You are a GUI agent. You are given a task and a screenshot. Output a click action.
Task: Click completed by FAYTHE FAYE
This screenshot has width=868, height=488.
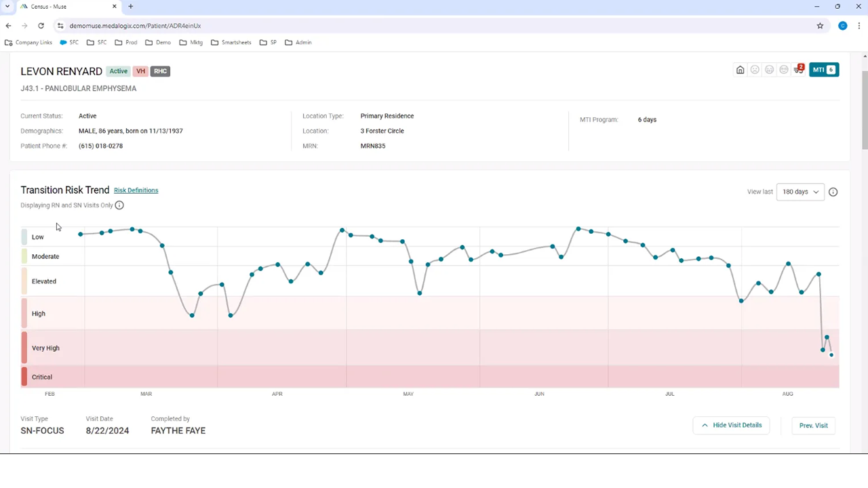click(178, 430)
